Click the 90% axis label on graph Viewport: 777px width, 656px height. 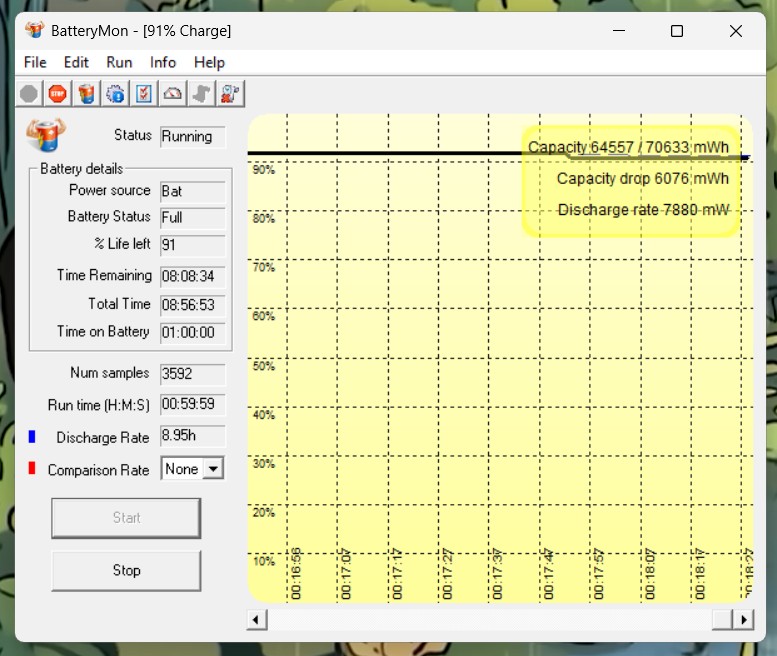(x=264, y=170)
